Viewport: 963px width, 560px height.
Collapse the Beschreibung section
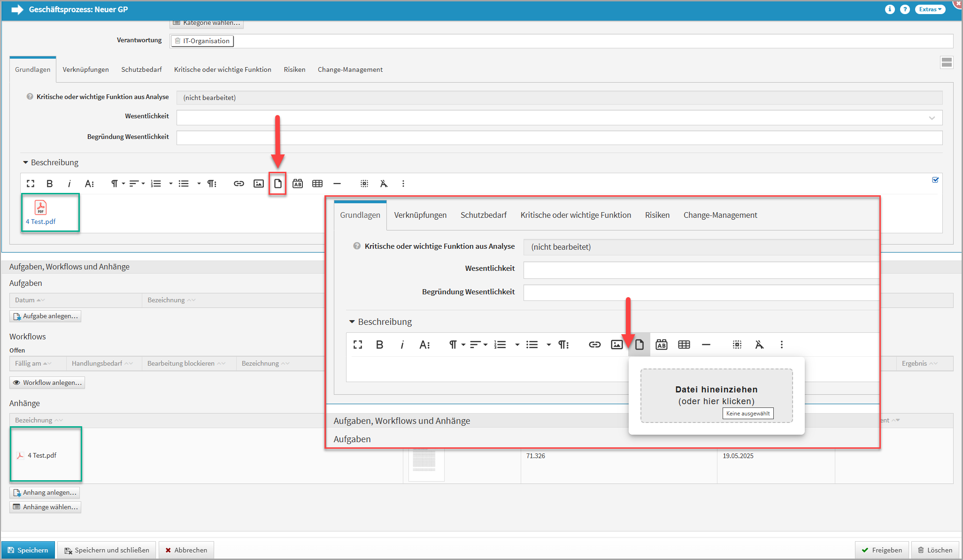point(26,162)
